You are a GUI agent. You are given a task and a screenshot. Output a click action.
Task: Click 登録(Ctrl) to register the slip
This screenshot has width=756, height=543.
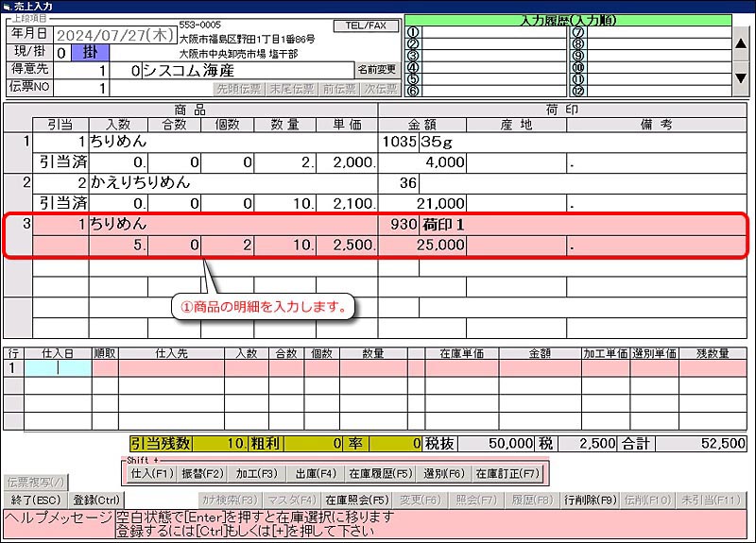[x=97, y=500]
